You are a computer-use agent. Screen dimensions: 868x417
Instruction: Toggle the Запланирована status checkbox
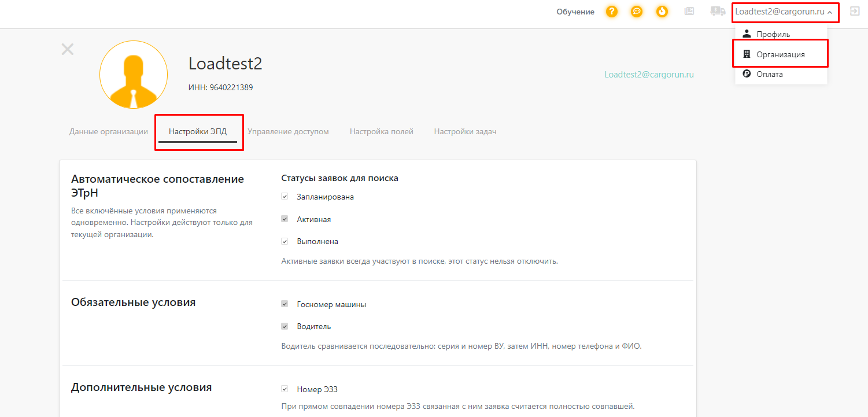pos(285,197)
